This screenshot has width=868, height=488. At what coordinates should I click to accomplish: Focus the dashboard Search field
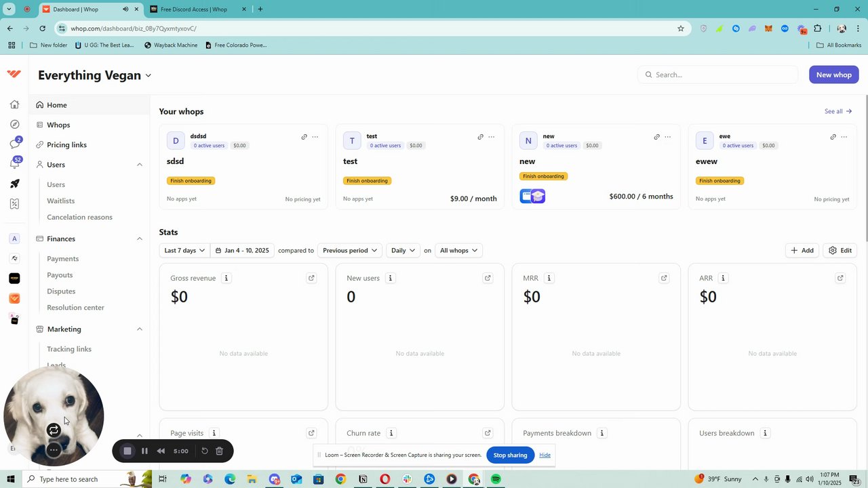point(717,75)
